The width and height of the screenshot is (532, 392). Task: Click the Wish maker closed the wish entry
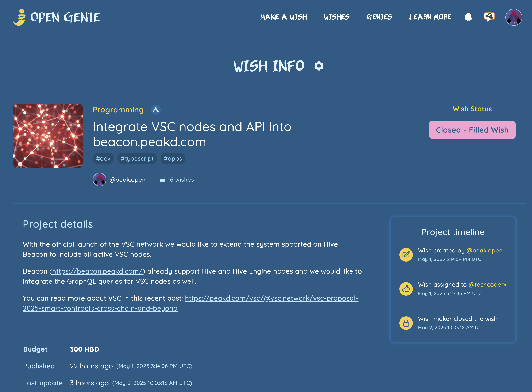pos(457,319)
